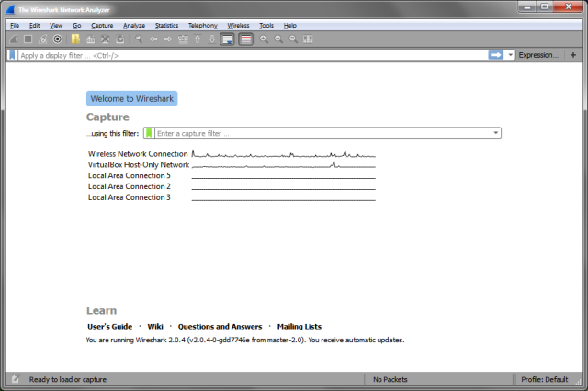Click the Welcome to Wireshark banner
This screenshot has width=588, height=391.
(132, 98)
